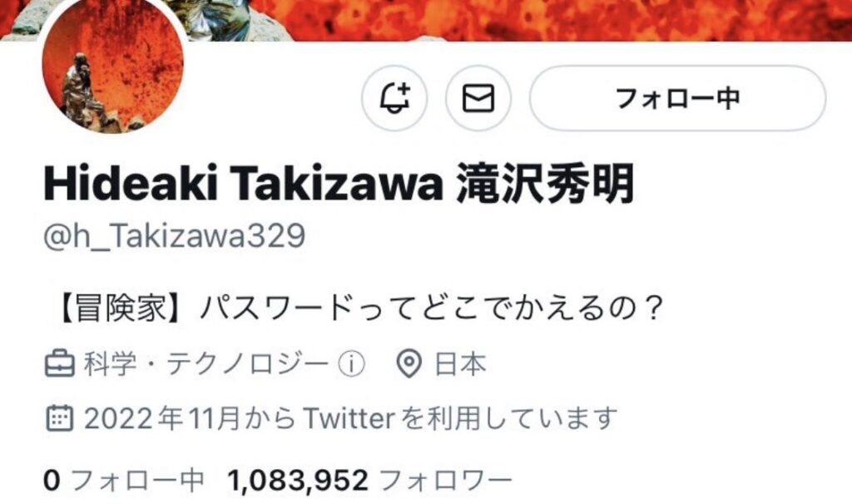The width and height of the screenshot is (852, 504).
Task: Click the notification bell icon
Action: (x=394, y=98)
